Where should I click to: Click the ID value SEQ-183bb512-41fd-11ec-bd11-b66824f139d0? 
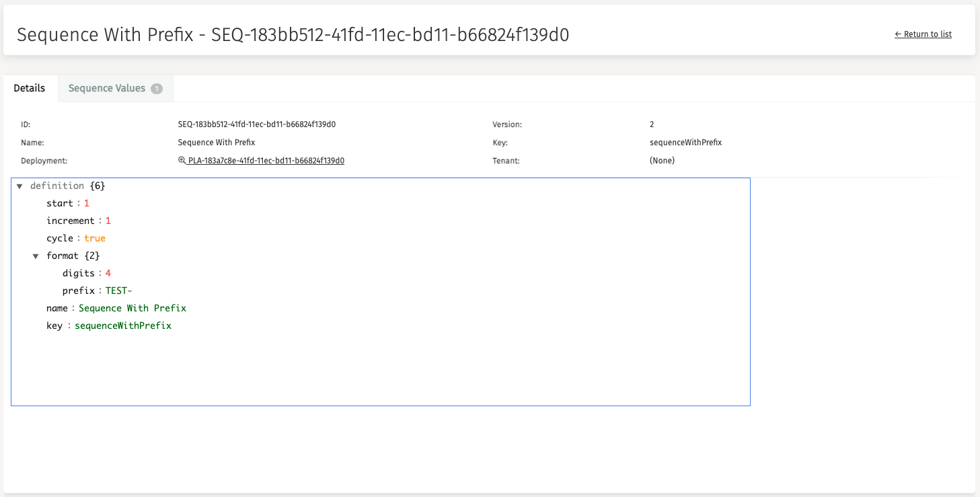pyautogui.click(x=256, y=124)
